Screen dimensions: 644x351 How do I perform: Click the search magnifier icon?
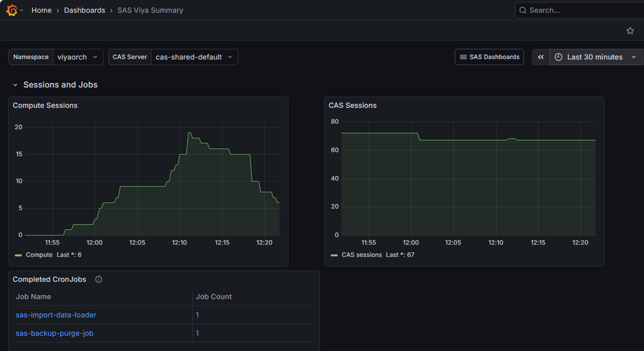point(523,10)
